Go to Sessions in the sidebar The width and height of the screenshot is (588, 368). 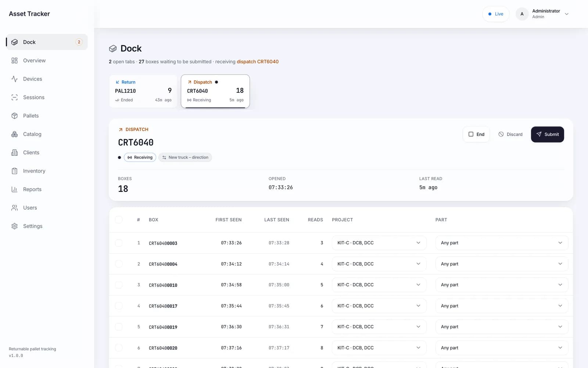(x=47, y=97)
